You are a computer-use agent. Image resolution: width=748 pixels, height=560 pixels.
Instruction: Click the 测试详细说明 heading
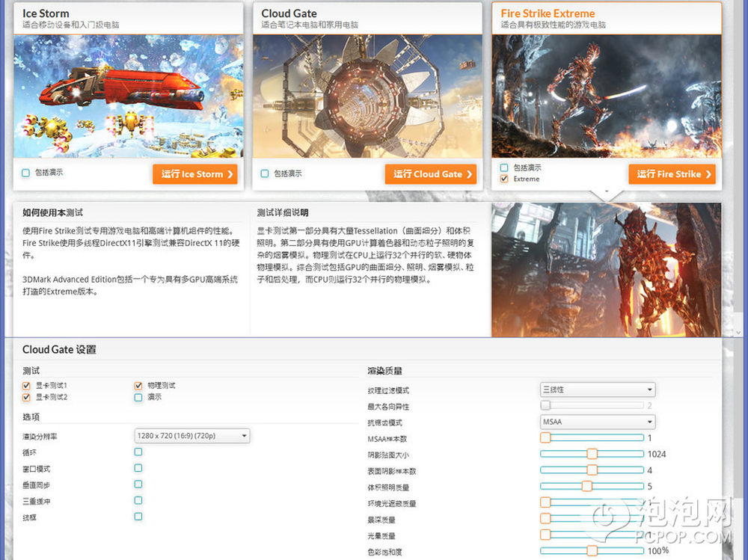283,213
